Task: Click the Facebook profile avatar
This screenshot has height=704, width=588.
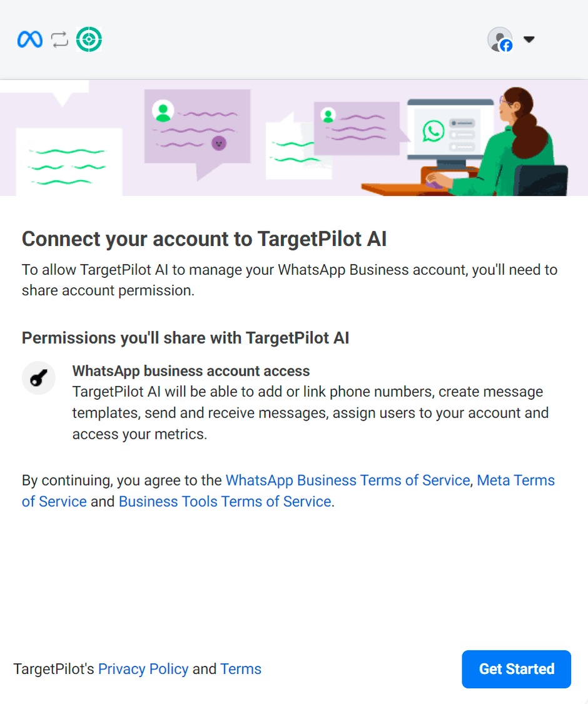Action: pos(500,39)
